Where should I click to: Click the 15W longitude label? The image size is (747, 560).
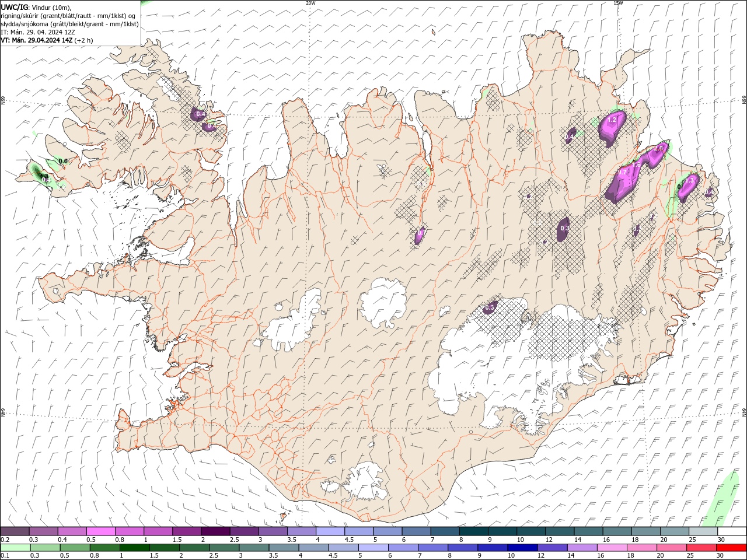point(618,3)
